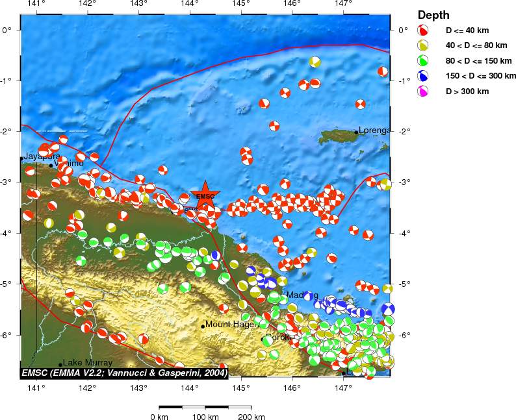Image resolution: width=516 pixels, height=420 pixels.
Task: Click the -4° latitude label on the right axis
Action: pyautogui.click(x=404, y=233)
